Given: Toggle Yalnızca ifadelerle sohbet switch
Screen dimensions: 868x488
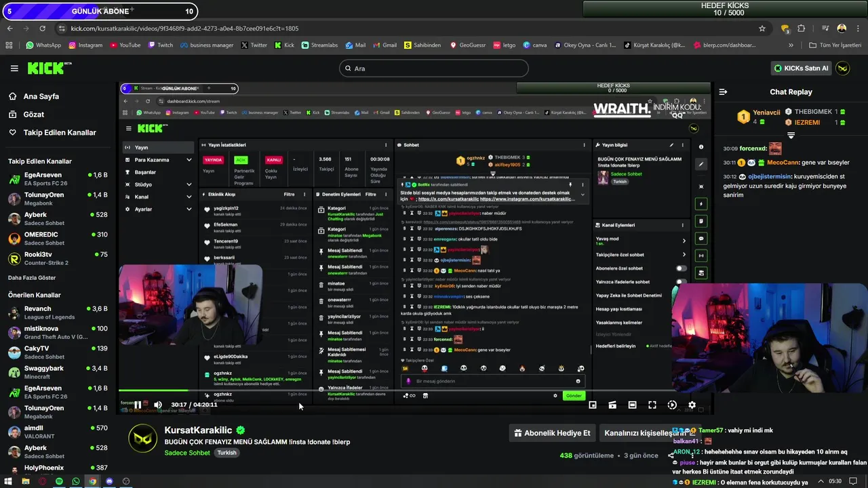Looking at the screenshot, I should click(x=681, y=282).
